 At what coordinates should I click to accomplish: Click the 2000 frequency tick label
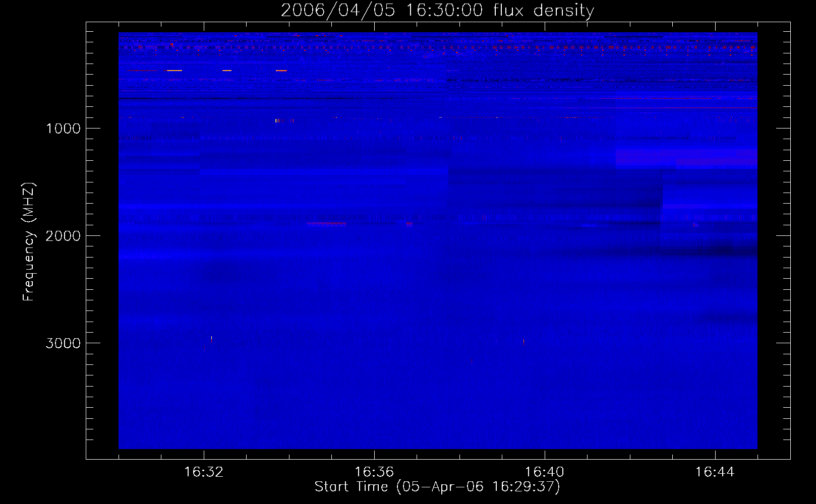63,236
